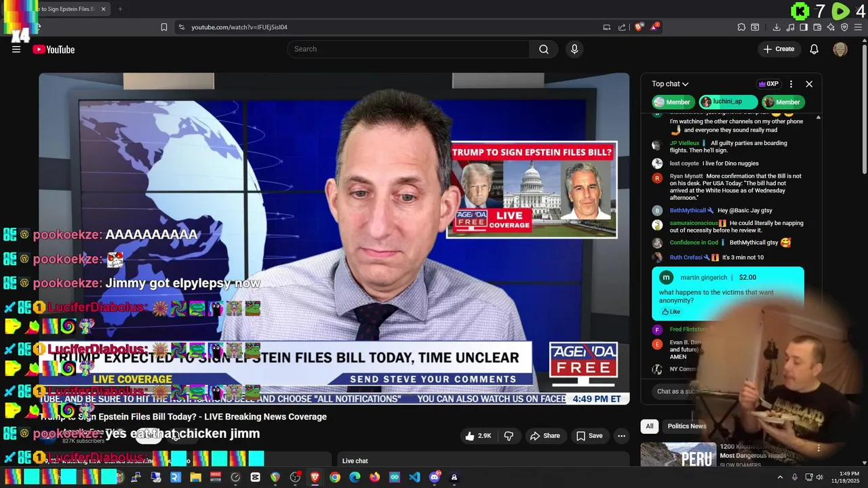The width and height of the screenshot is (868, 488).
Task: Toggle the browser sidebar panel icon
Action: pyautogui.click(x=804, y=27)
